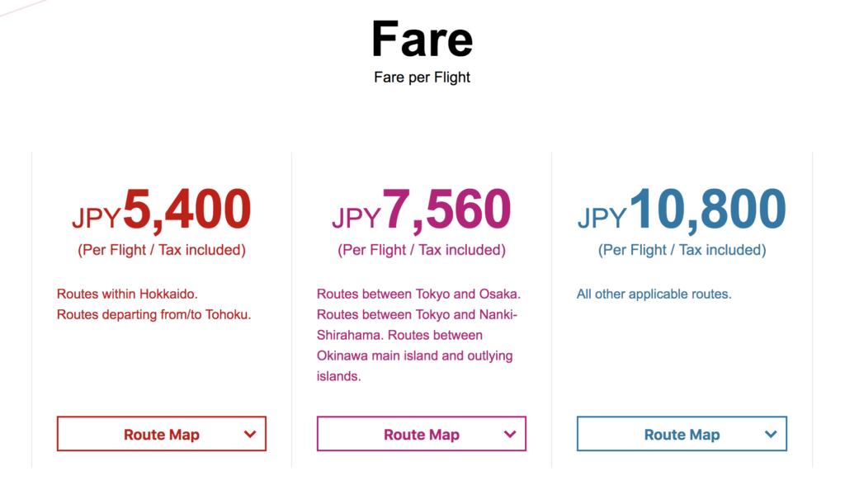Click magenta Per Flight / Tax included note

[x=422, y=250]
